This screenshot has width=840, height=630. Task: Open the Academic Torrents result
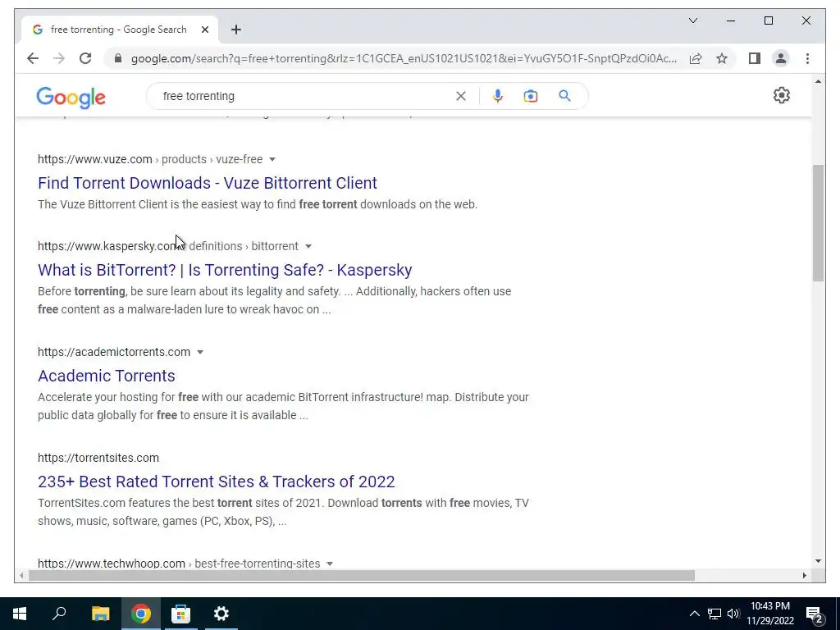(x=106, y=376)
